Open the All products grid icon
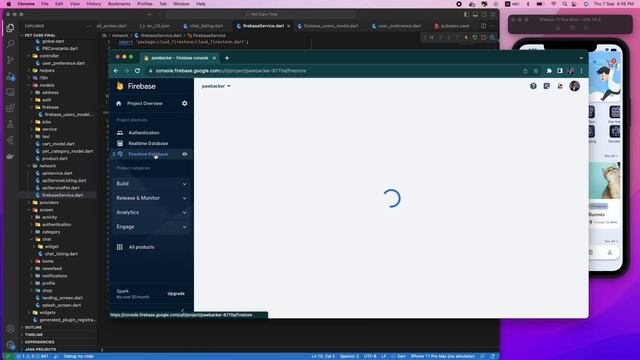The image size is (640, 360). pyautogui.click(x=120, y=247)
